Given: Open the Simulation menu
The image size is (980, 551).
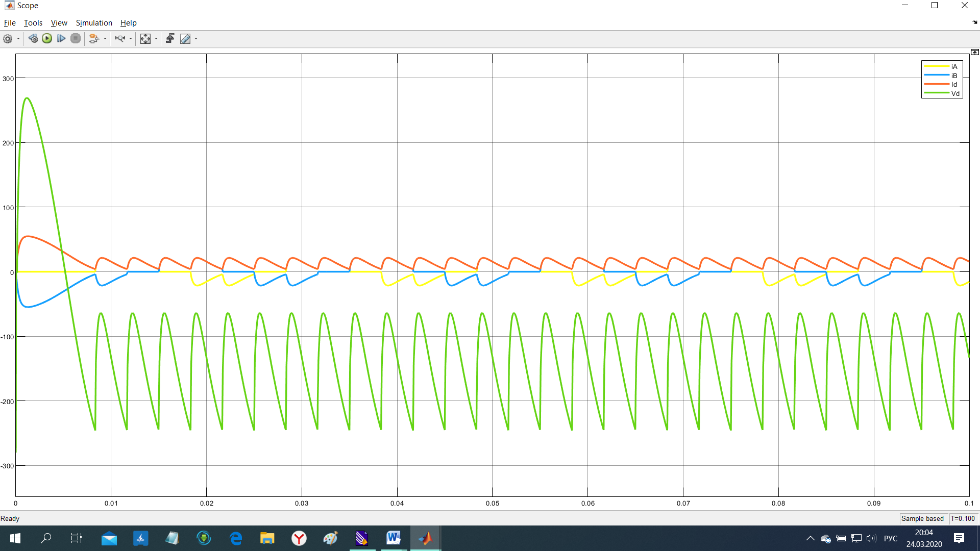Looking at the screenshot, I should click(94, 23).
